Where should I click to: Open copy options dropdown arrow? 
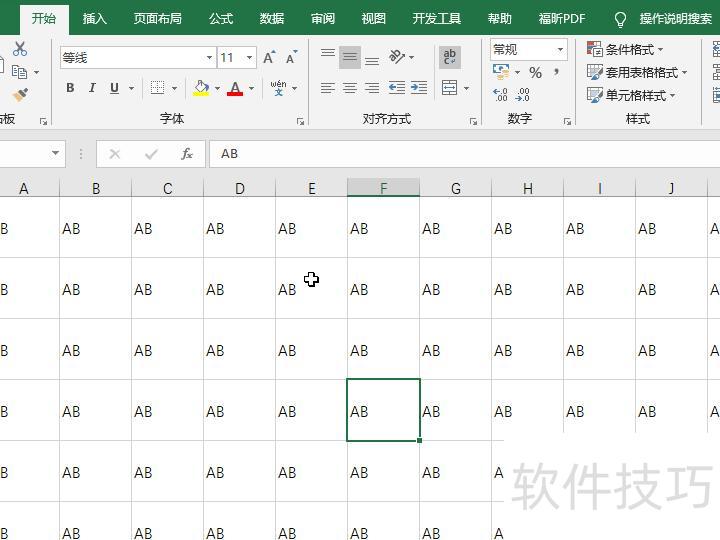click(x=36, y=72)
